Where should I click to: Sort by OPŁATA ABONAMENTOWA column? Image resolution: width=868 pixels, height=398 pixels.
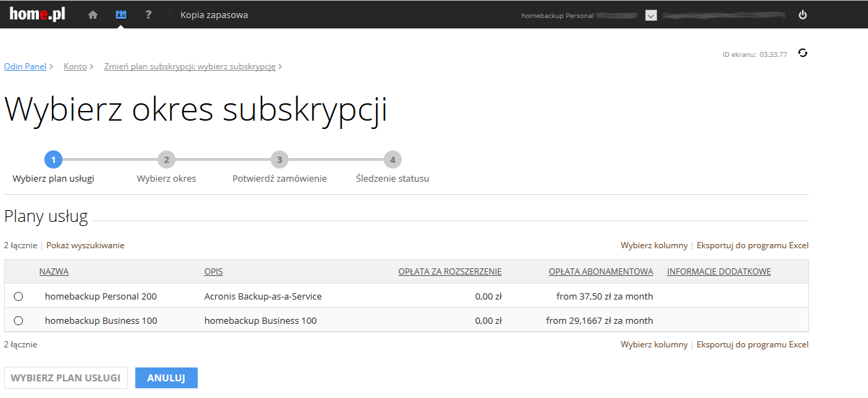tap(601, 272)
